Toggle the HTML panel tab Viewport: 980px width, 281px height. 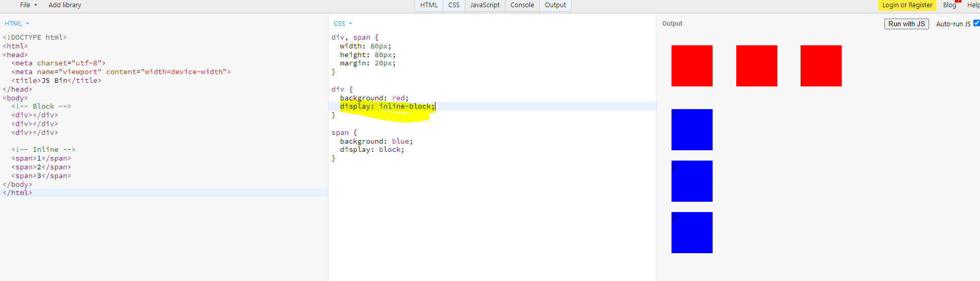tap(429, 5)
